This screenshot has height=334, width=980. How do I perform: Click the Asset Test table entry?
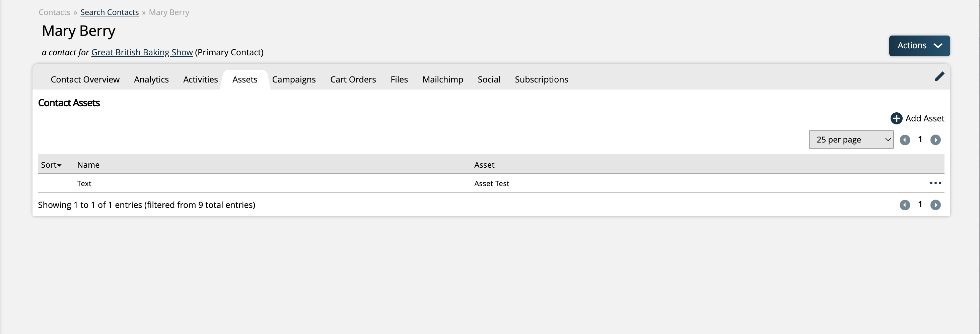(x=491, y=183)
